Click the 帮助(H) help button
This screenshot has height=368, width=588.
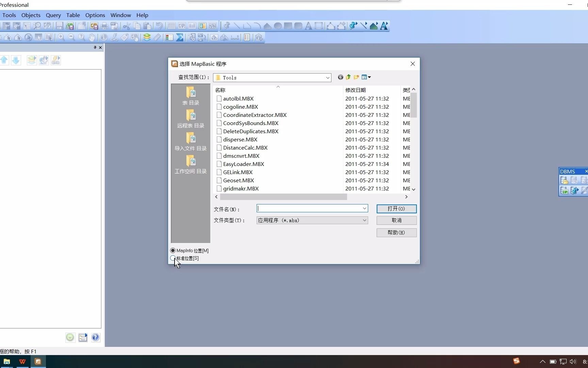(x=396, y=233)
